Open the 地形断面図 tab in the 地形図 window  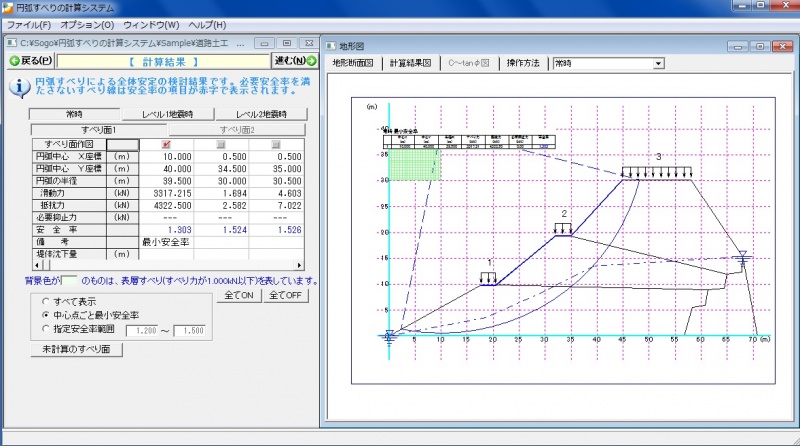353,63
